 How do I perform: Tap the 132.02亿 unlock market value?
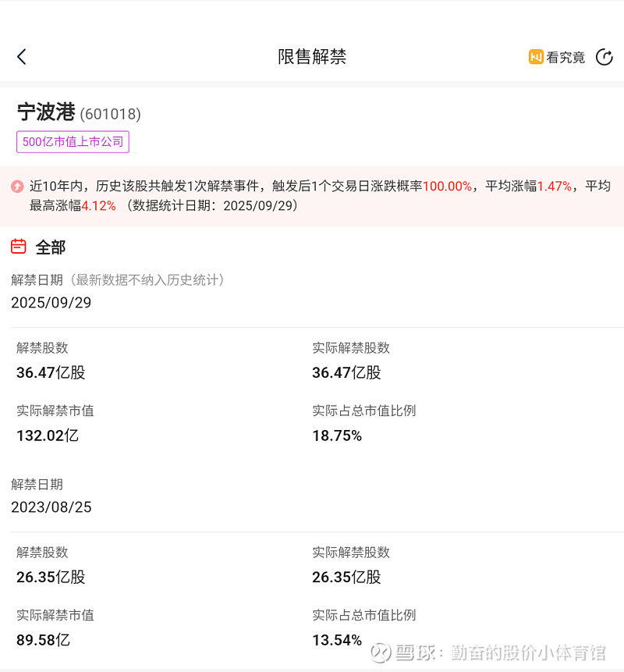48,436
